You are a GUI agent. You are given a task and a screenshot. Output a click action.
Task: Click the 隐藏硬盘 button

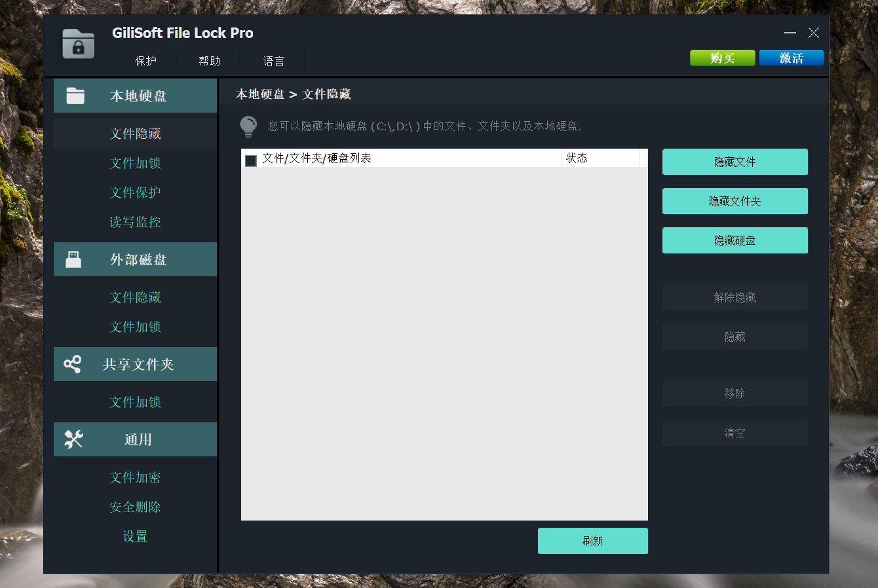735,240
